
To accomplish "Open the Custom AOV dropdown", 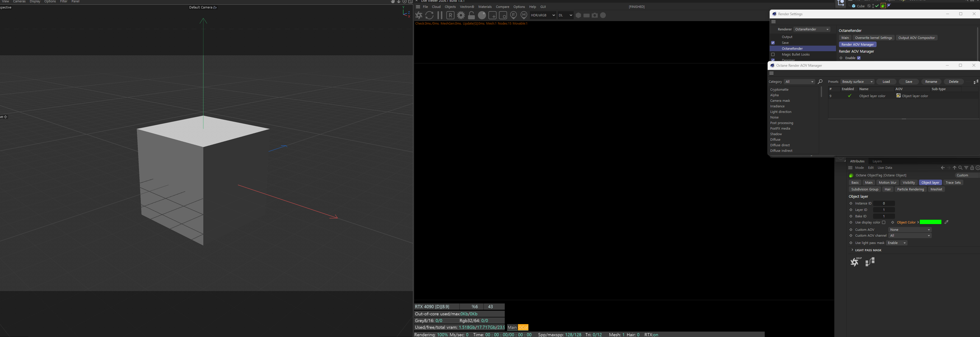I will 910,230.
